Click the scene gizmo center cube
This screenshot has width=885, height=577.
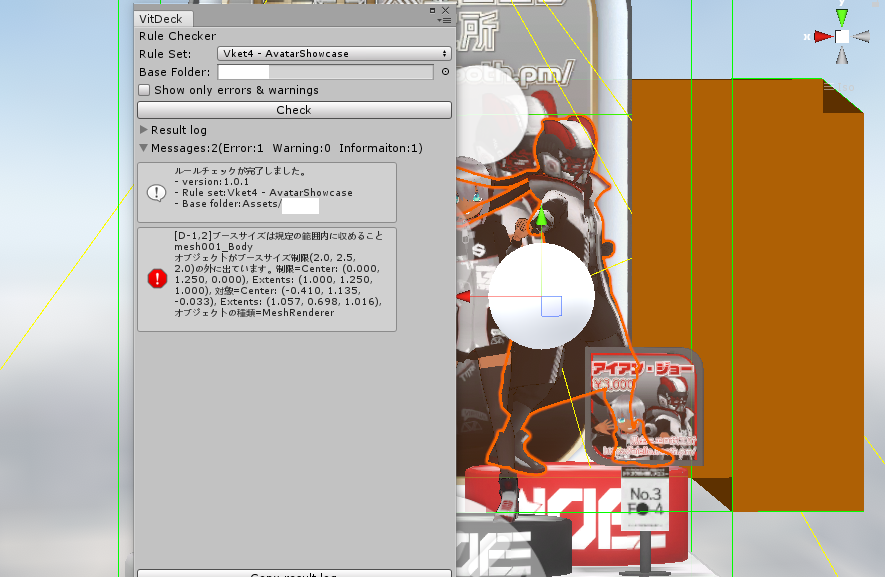coord(842,37)
